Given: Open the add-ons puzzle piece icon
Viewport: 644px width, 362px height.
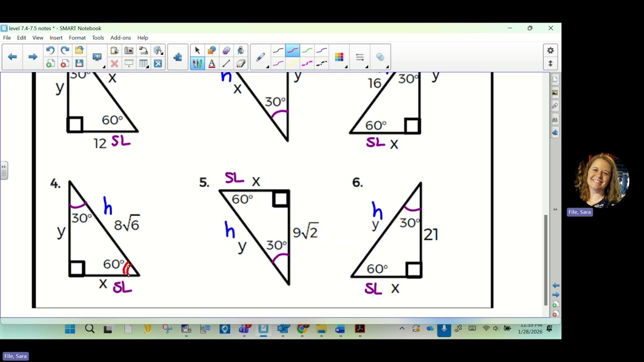Looking at the screenshot, I should click(x=178, y=57).
